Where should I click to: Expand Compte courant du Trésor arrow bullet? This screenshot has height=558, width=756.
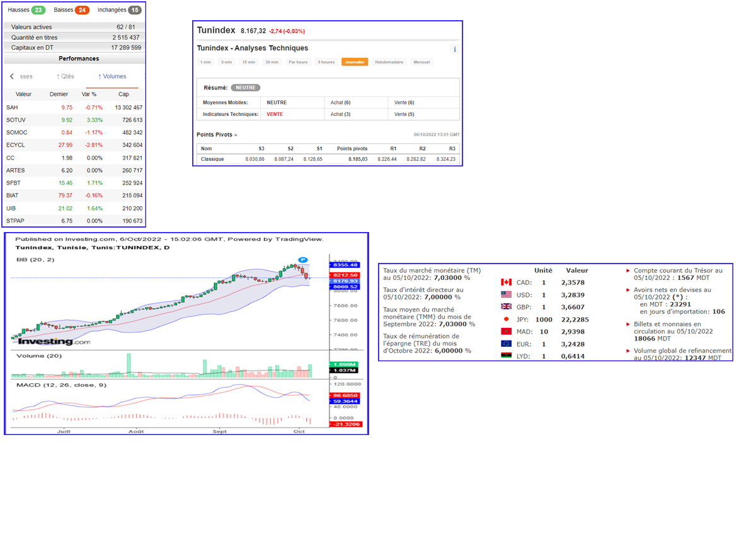[x=628, y=270]
